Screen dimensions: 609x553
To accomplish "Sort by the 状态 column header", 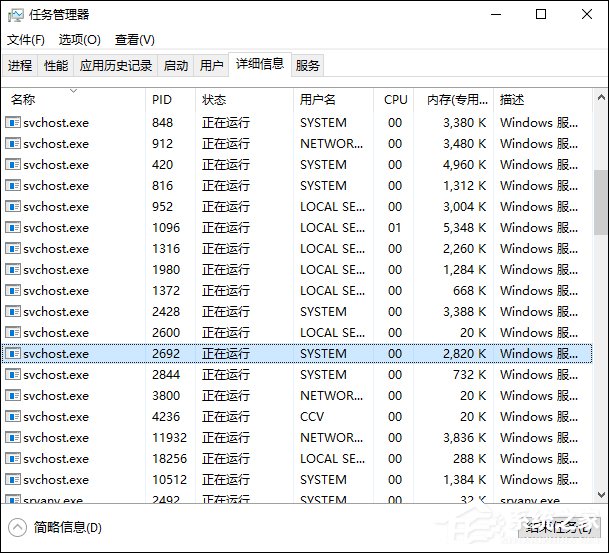I will tap(244, 99).
